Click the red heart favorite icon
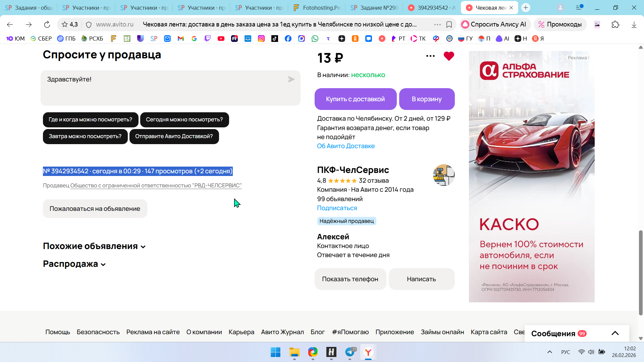Image resolution: width=644 pixels, height=362 pixels. coord(449,56)
